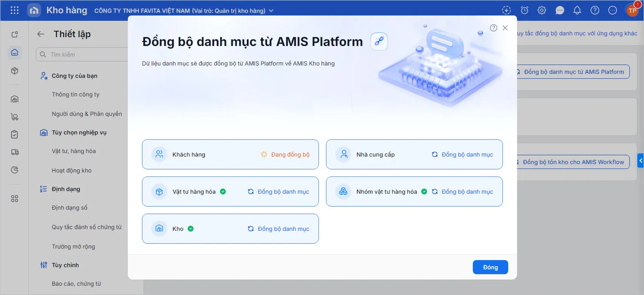Sync Nhóm vật tư hàng hóa via Đồng bộ danh mục
The image size is (644, 295).
click(x=462, y=192)
